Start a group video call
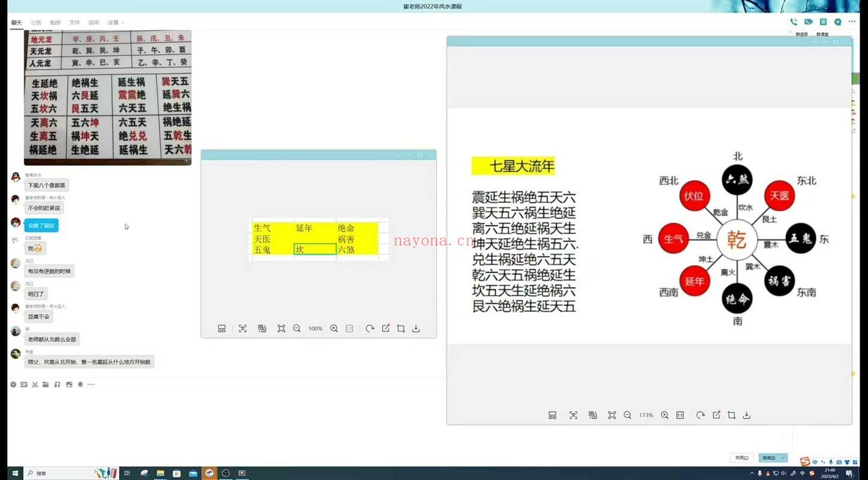This screenshot has width=868, height=480. [x=808, y=22]
